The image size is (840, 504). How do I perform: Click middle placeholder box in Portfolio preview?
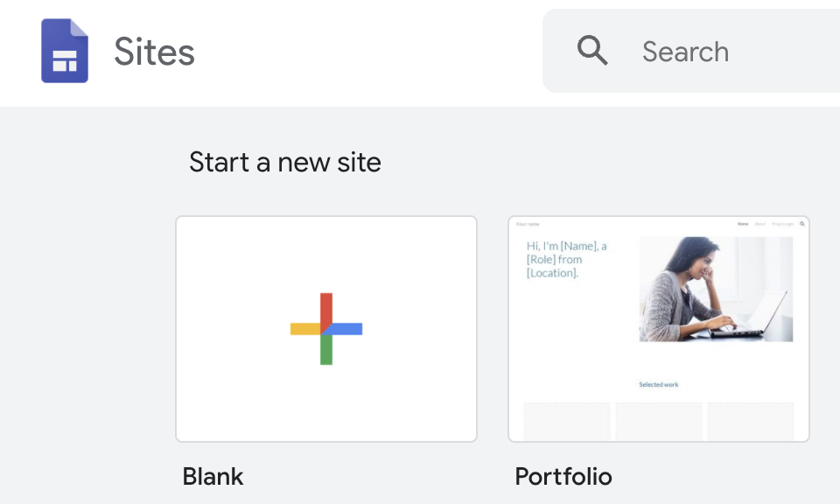click(658, 421)
